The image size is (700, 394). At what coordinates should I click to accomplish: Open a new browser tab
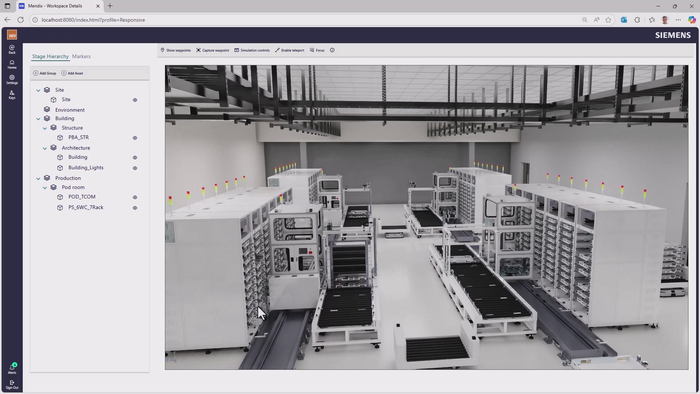click(x=110, y=6)
